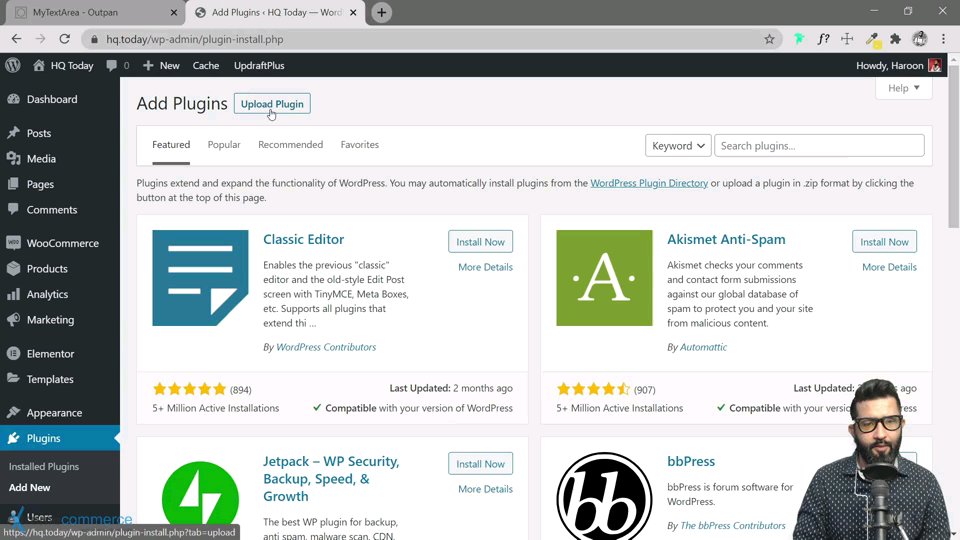The width and height of the screenshot is (960, 540).
Task: Open the bbPress title link
Action: point(691,461)
